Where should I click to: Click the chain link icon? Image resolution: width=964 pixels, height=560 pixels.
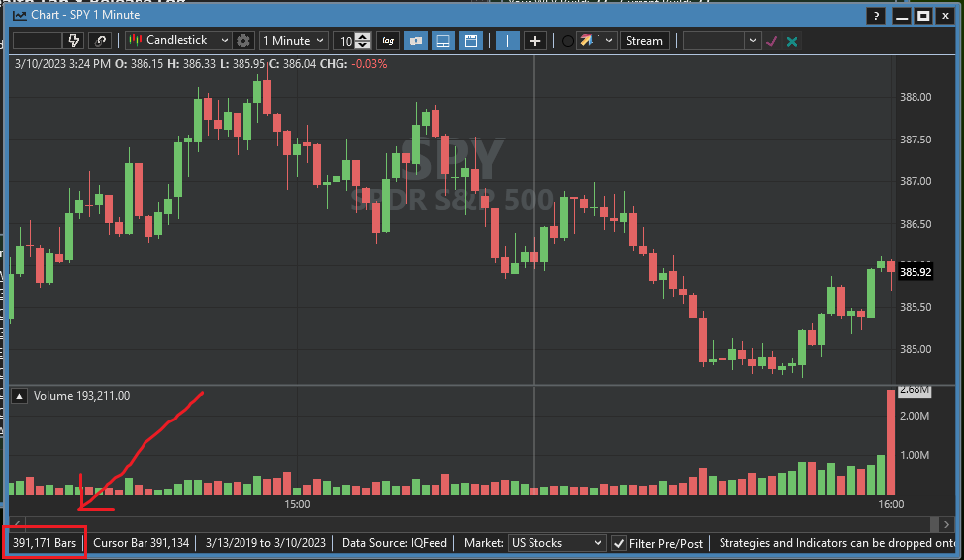point(100,41)
